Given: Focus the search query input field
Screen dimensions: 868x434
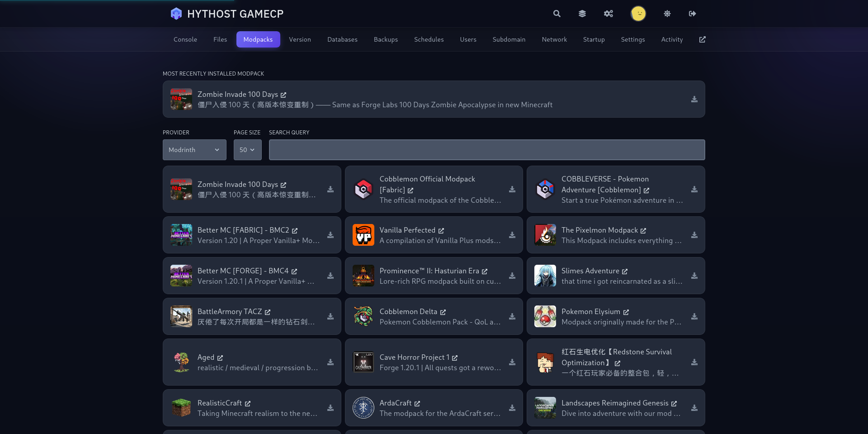Looking at the screenshot, I should click(x=487, y=150).
